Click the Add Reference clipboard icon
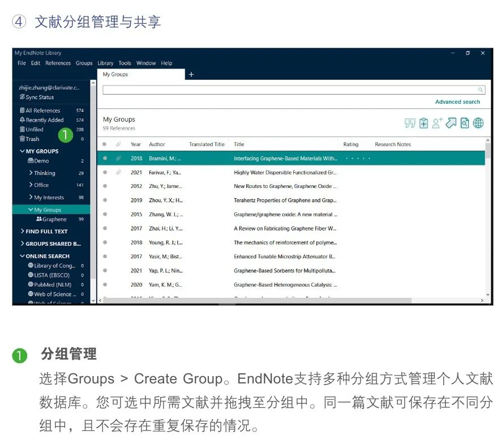This screenshot has width=501, height=448. click(423, 123)
